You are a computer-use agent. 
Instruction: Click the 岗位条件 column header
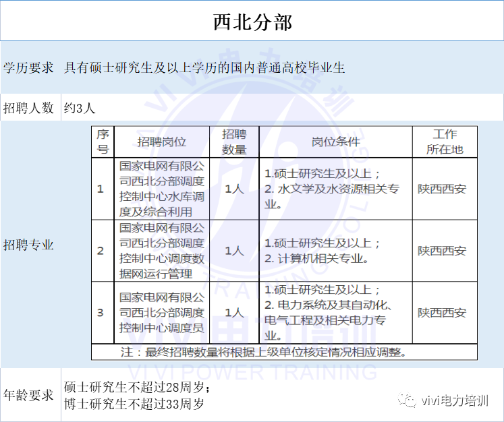[336, 142]
